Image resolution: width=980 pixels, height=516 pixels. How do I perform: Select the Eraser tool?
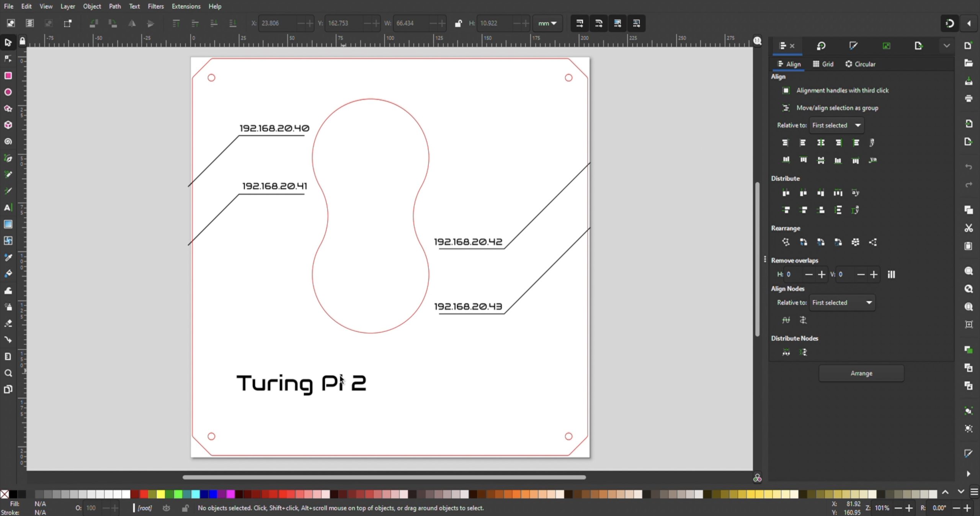pos(8,324)
